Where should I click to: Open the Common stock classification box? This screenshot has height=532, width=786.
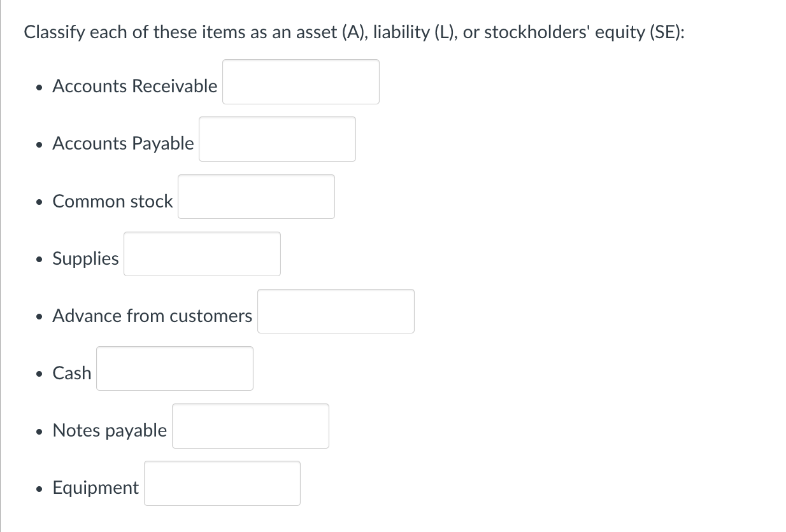point(256,196)
